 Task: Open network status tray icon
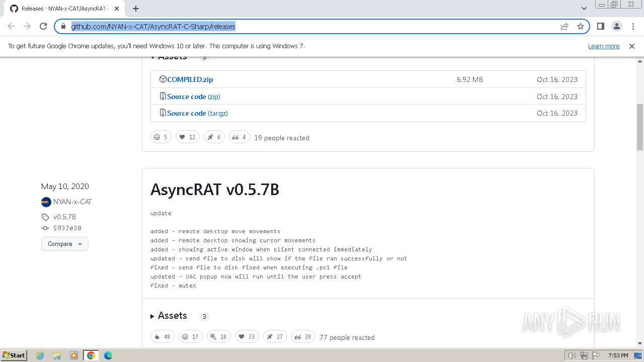[x=584, y=355]
